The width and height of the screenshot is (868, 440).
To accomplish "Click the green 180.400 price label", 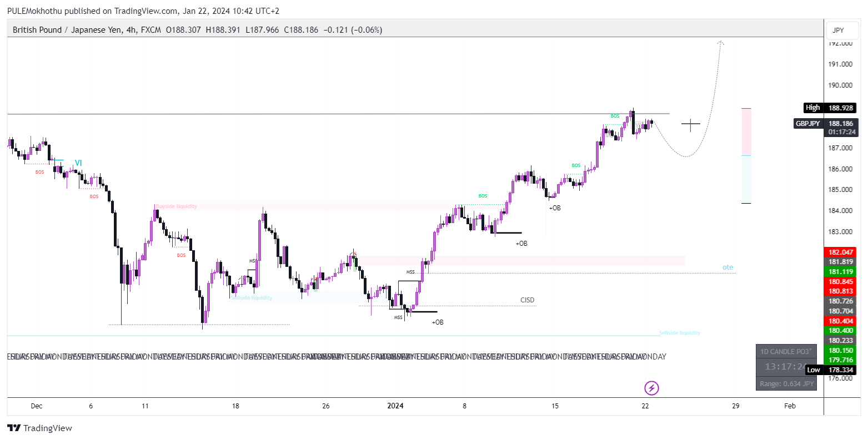I will (841, 331).
